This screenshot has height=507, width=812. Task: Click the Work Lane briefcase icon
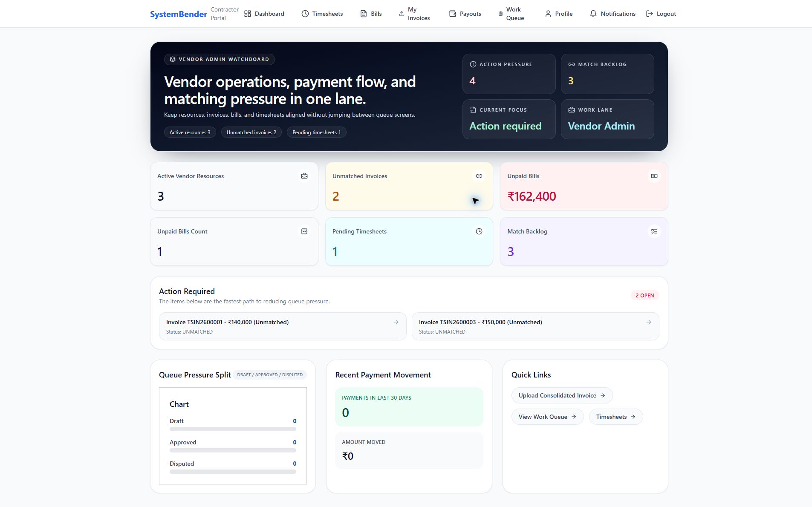[572, 110]
